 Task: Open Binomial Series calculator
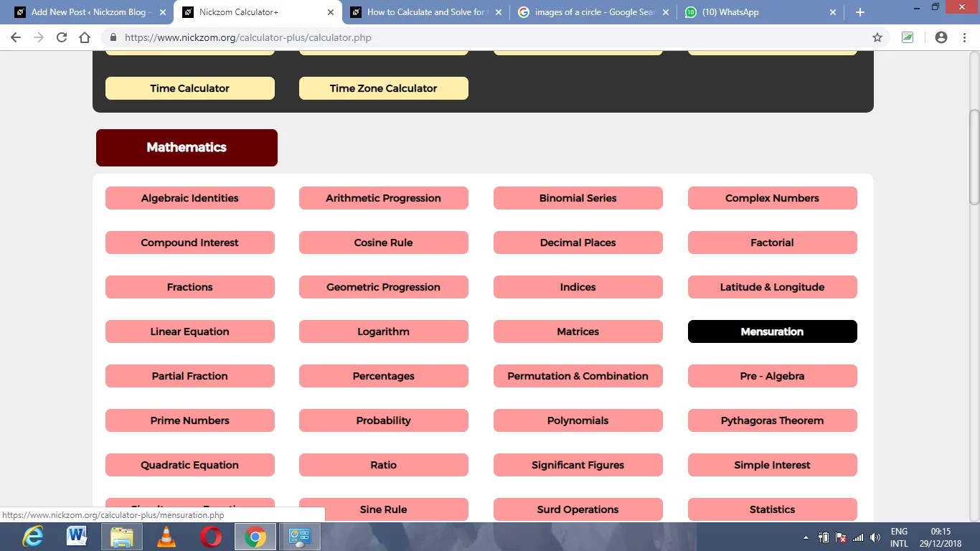(x=578, y=198)
